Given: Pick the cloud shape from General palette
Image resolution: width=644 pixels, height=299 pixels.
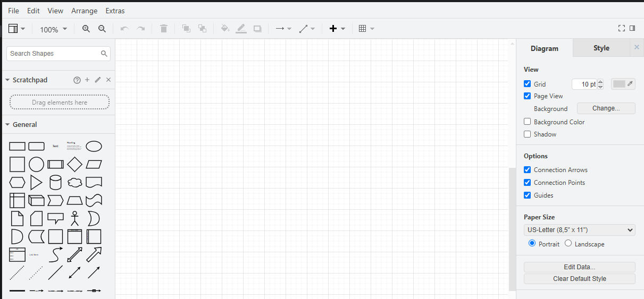Looking at the screenshot, I should (75, 183).
